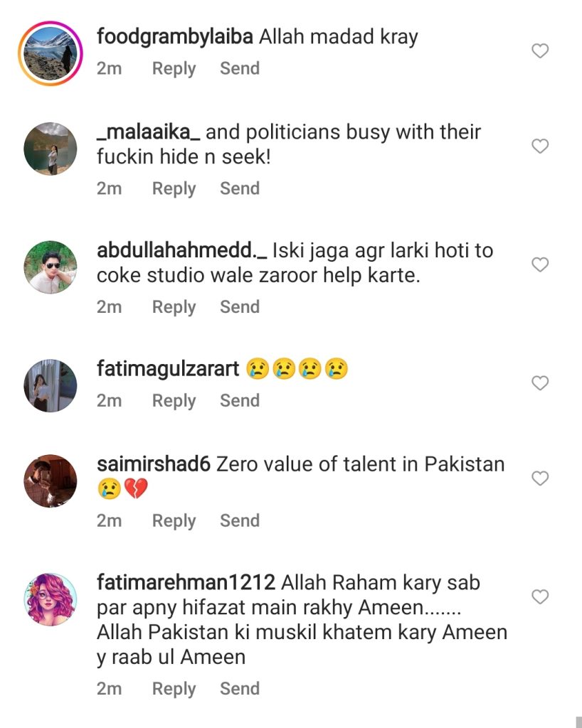Screen dimensions: 582x728
Task: Send fatimarehman1212's comment
Action: pos(240,688)
